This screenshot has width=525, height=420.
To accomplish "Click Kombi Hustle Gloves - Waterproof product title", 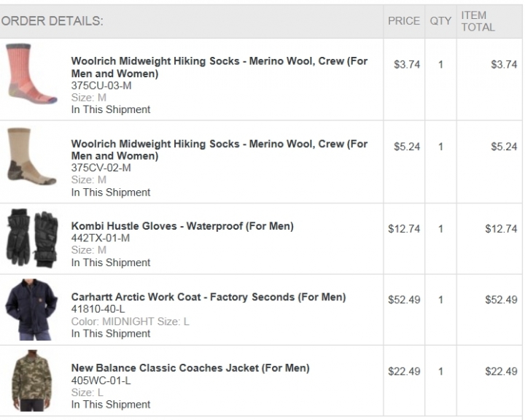I will (182, 226).
